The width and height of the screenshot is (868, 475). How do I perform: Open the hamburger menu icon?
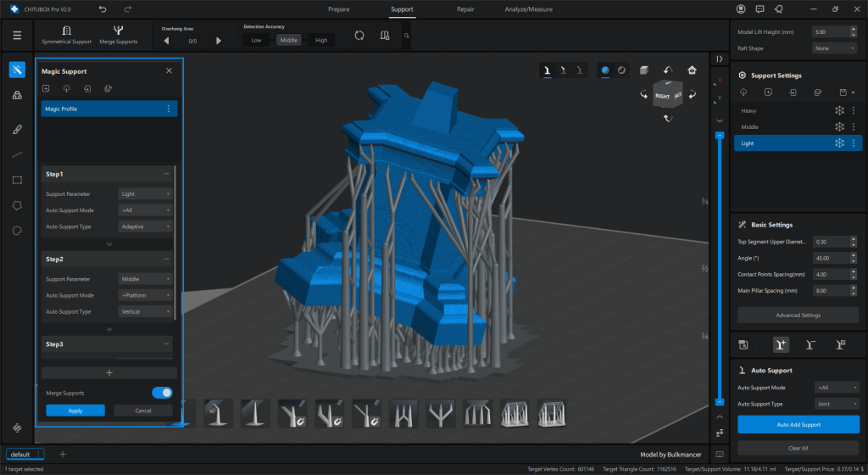click(17, 36)
